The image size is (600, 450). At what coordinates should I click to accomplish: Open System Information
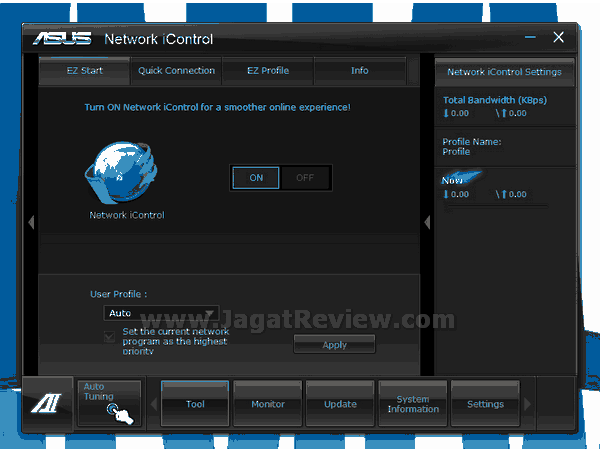coord(413,404)
